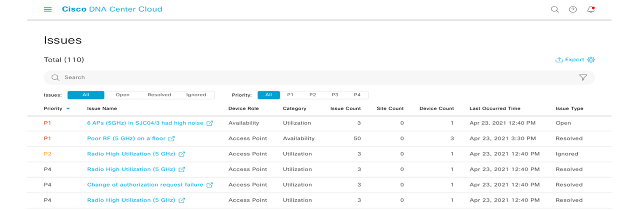Click into the issues Search field
Viewport: 644px width, 211px height.
click(x=280, y=77)
